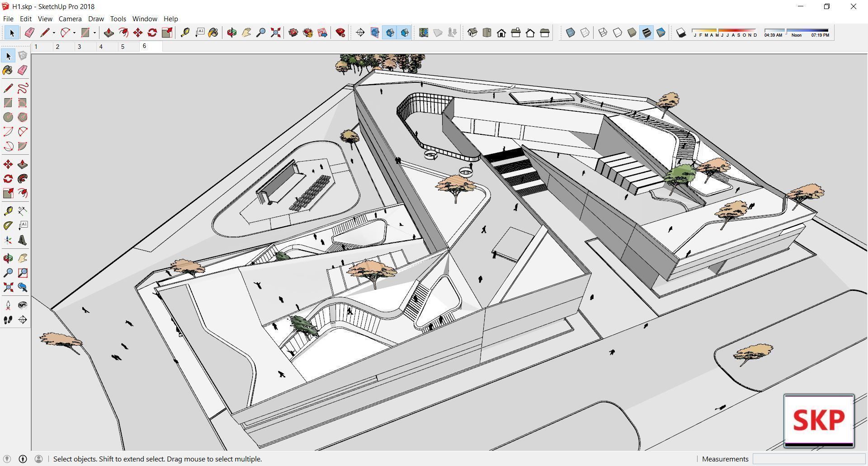Open the File menu
This screenshot has width=868, height=466.
(8, 19)
